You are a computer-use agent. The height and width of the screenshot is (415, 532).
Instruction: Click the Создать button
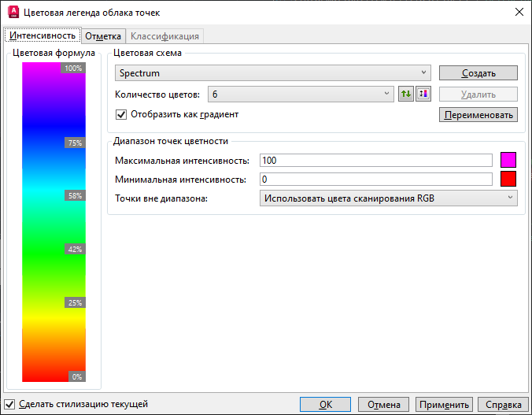pyautogui.click(x=478, y=73)
